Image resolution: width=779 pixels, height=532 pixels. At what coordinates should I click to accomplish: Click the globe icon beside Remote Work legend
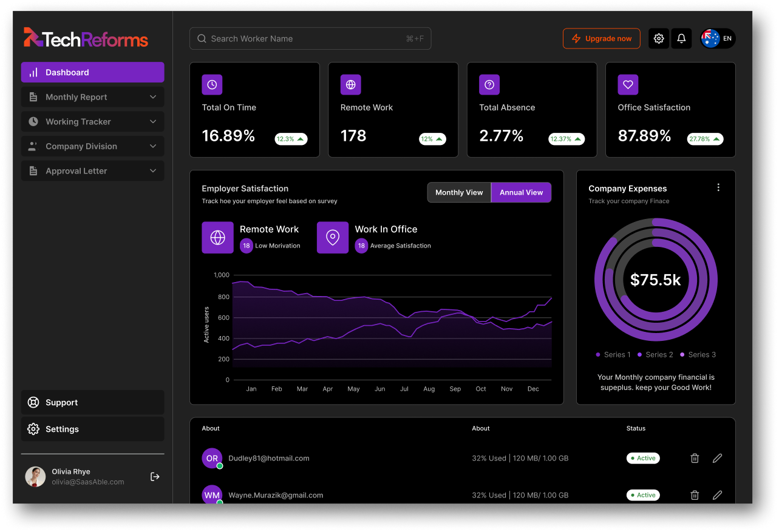[x=217, y=237]
